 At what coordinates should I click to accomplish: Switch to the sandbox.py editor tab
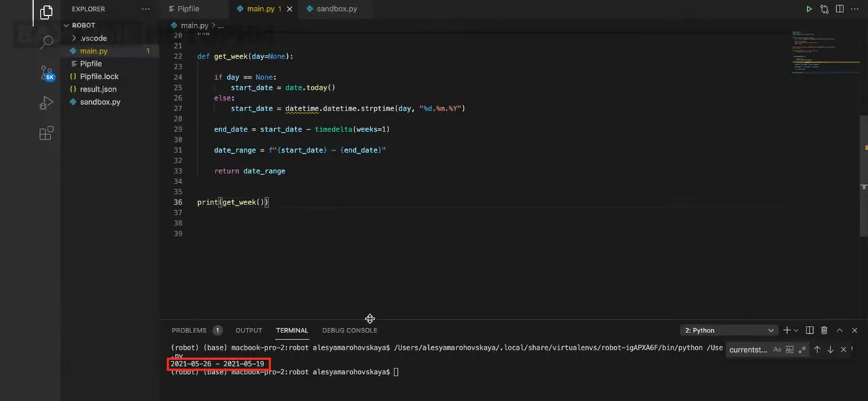tap(331, 9)
